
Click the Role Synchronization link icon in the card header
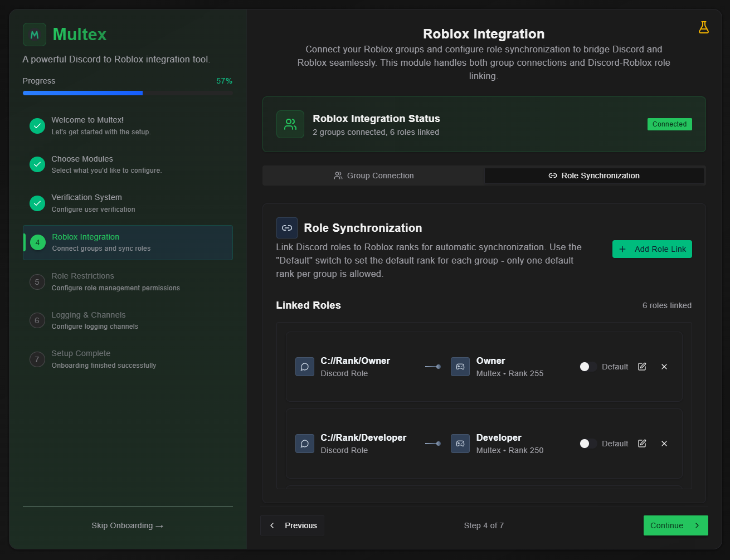click(x=287, y=228)
